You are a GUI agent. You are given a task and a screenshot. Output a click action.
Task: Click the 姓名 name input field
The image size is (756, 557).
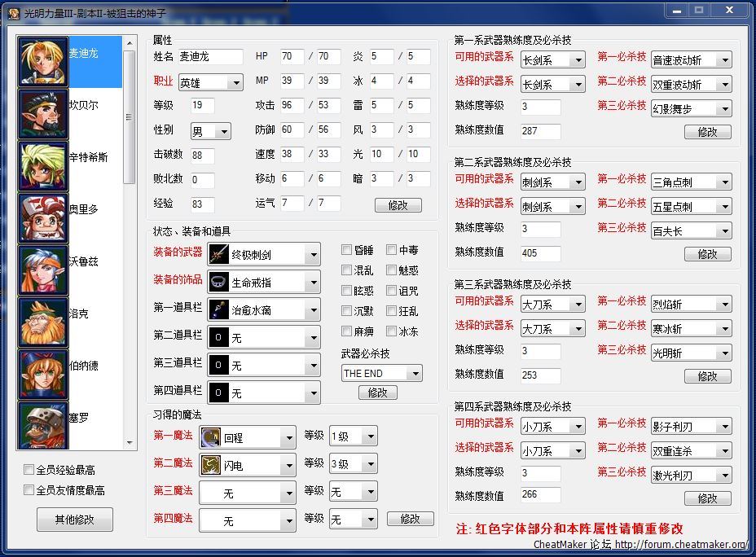click(x=210, y=57)
